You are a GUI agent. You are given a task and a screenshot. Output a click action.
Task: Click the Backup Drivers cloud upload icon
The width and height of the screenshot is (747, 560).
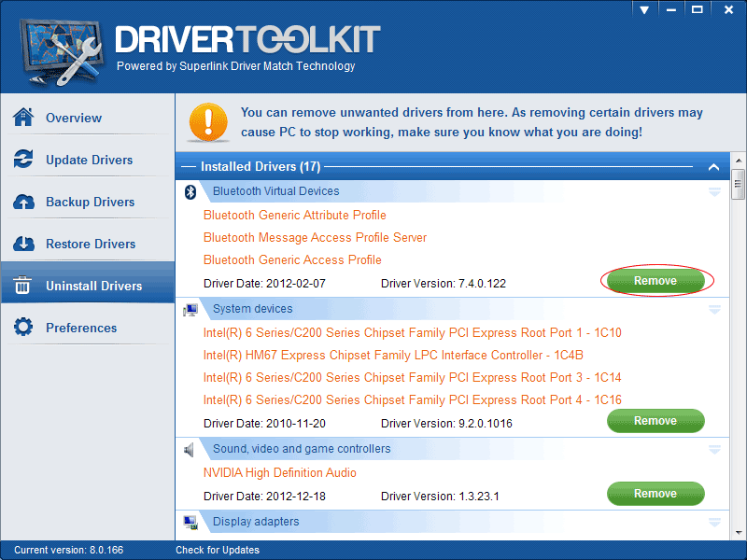pos(23,202)
